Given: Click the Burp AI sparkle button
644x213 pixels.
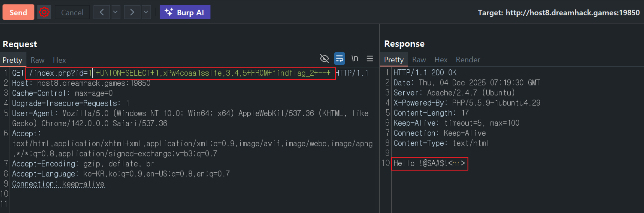Looking at the screenshot, I should click(185, 12).
